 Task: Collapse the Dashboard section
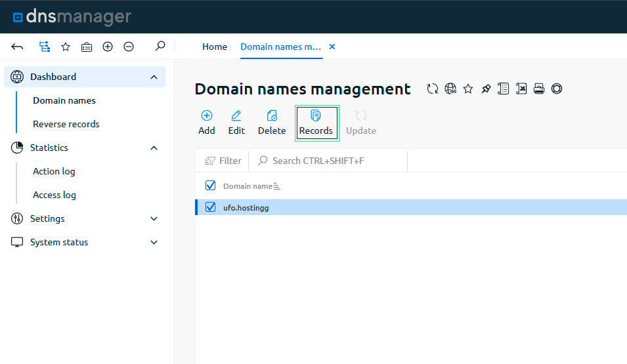click(154, 77)
